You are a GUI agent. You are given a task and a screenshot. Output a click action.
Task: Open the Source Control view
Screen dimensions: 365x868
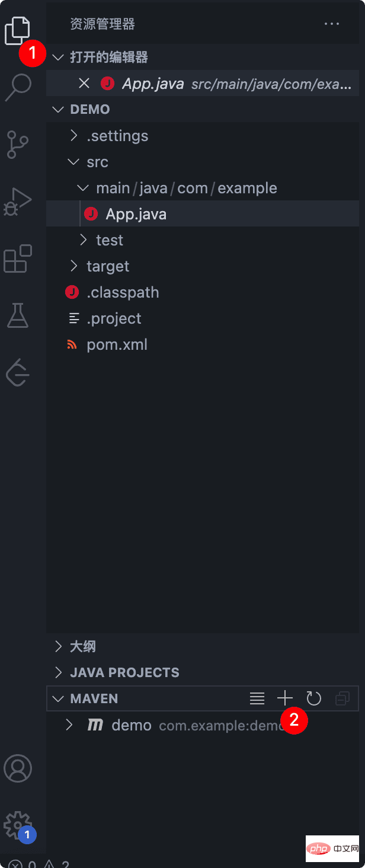coord(18,145)
